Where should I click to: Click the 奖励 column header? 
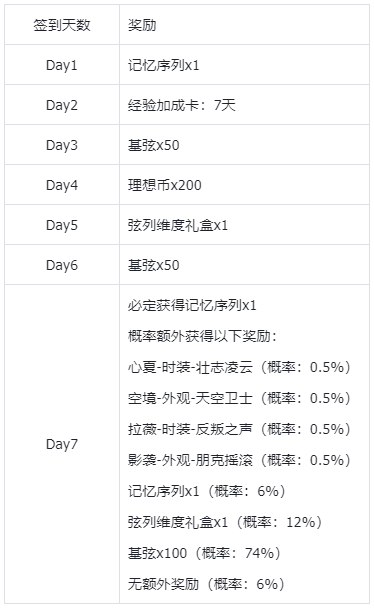pyautogui.click(x=142, y=25)
